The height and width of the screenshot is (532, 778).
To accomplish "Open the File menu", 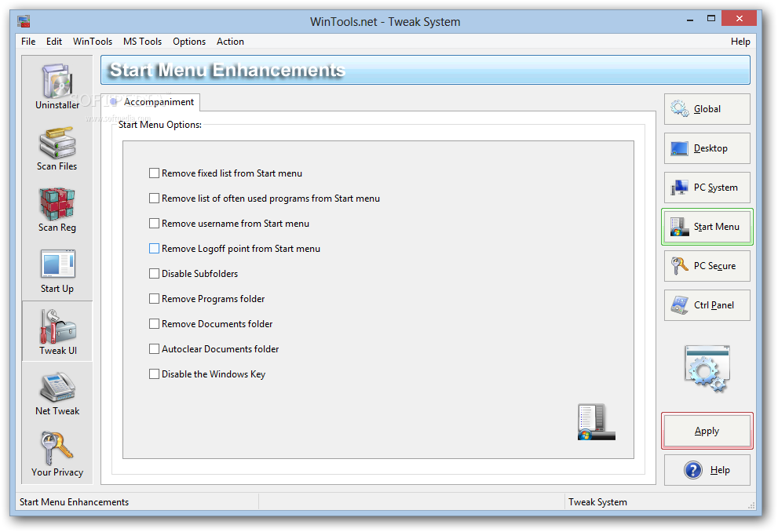I will (28, 42).
